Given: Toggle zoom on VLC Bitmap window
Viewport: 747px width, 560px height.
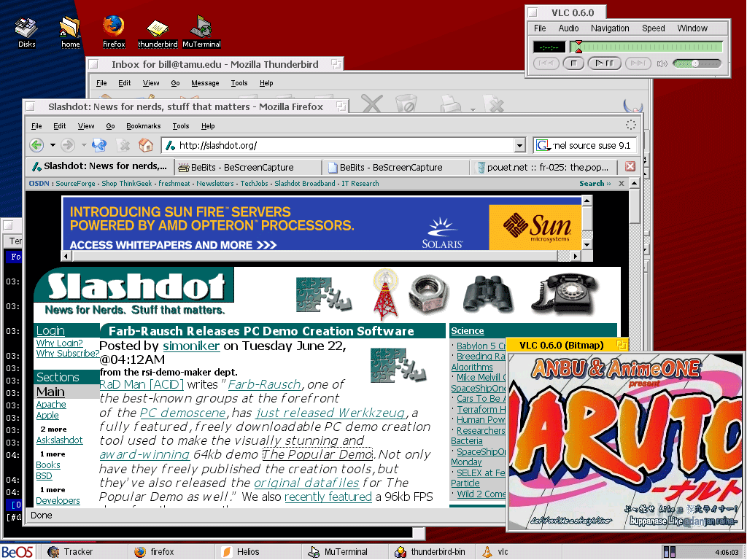Looking at the screenshot, I should pos(622,345).
